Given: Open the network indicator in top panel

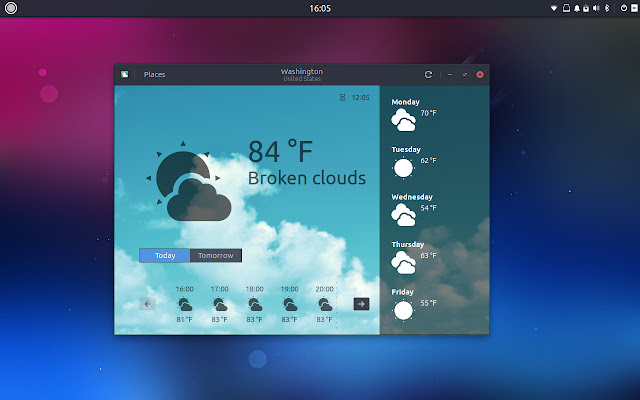Looking at the screenshot, I should tap(554, 8).
